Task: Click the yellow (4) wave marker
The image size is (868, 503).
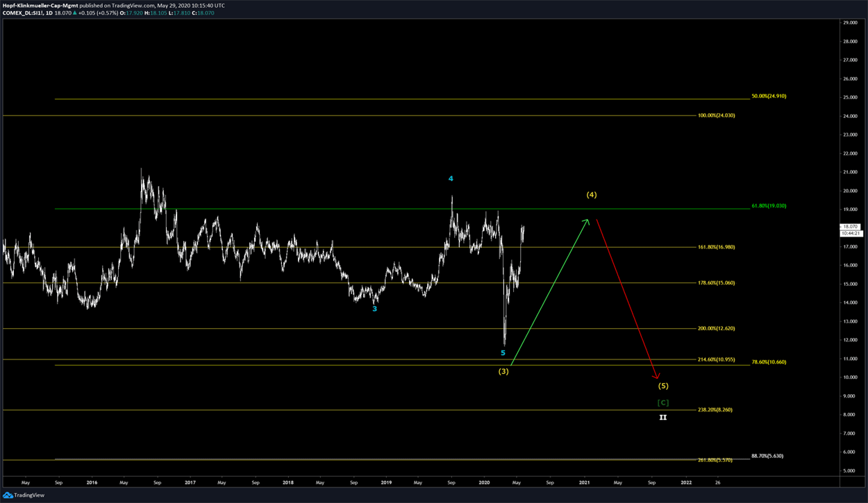Action: (592, 195)
